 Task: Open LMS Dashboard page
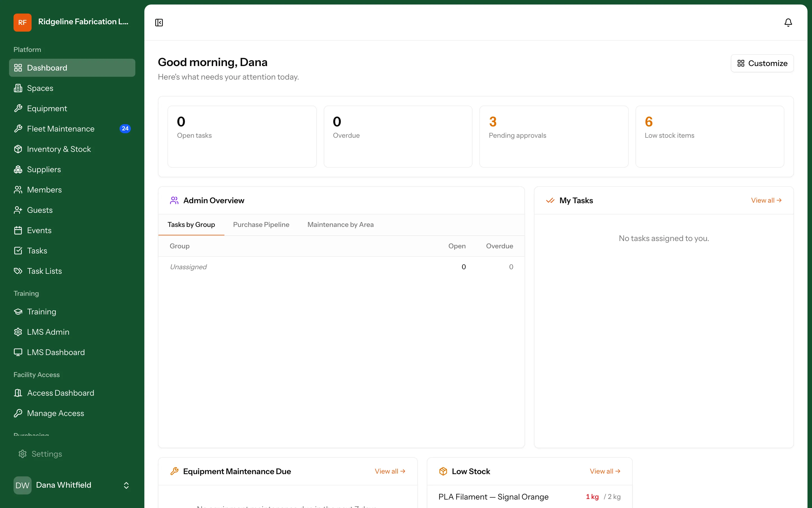point(72,352)
